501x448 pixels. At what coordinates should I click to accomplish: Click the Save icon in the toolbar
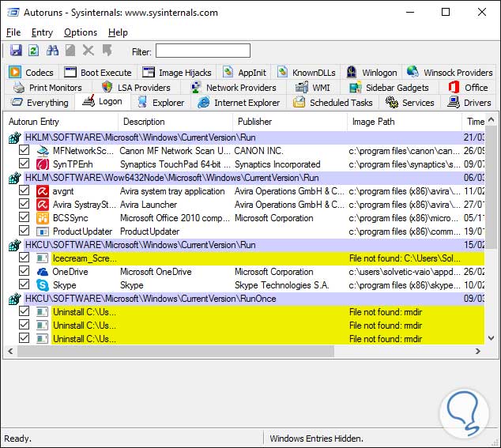tap(16, 51)
